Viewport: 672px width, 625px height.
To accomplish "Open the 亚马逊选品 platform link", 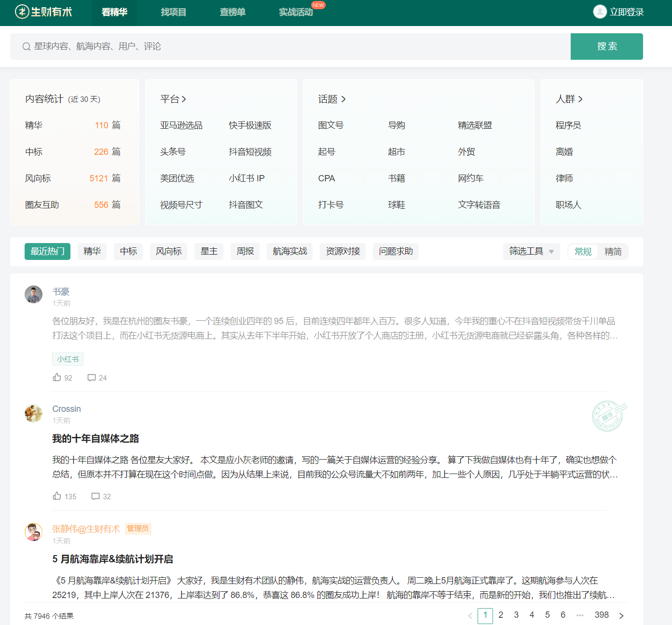I will pyautogui.click(x=181, y=125).
